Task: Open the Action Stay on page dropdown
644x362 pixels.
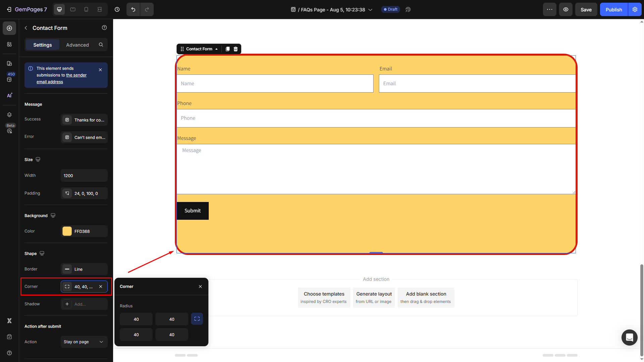Action: pyautogui.click(x=84, y=342)
